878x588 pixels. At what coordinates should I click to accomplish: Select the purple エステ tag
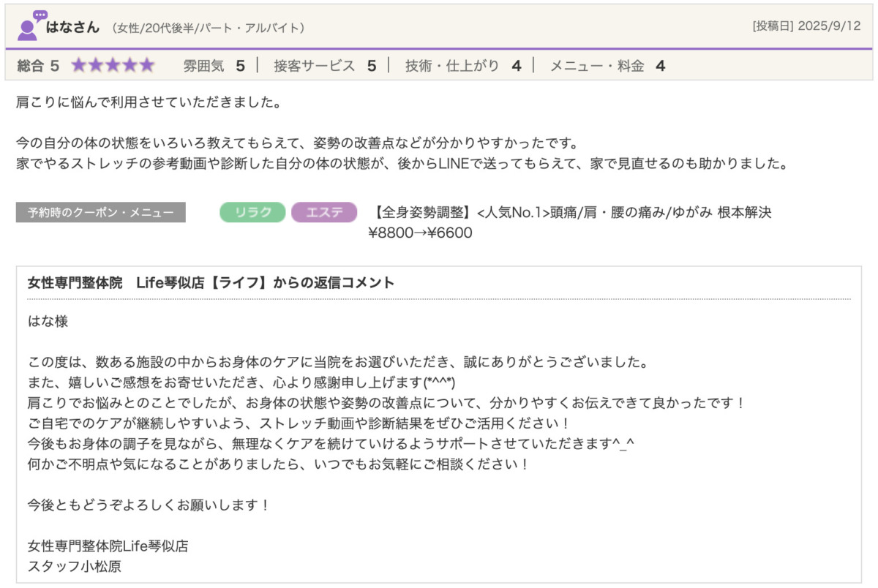click(x=324, y=212)
